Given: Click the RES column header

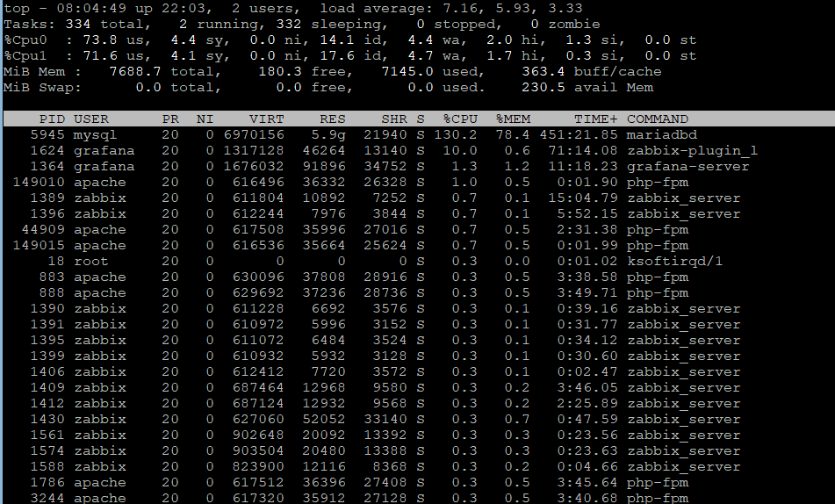Looking at the screenshot, I should pos(333,119).
